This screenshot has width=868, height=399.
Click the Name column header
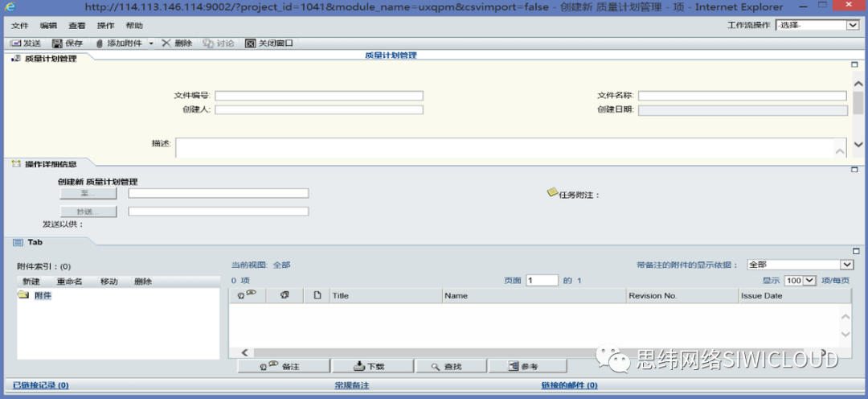(x=534, y=296)
